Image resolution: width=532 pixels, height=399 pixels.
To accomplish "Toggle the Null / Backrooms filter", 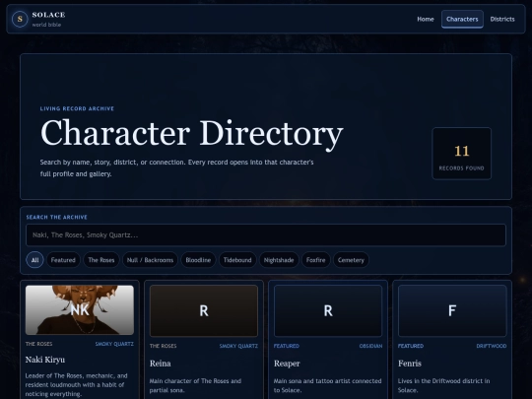I will (150, 260).
